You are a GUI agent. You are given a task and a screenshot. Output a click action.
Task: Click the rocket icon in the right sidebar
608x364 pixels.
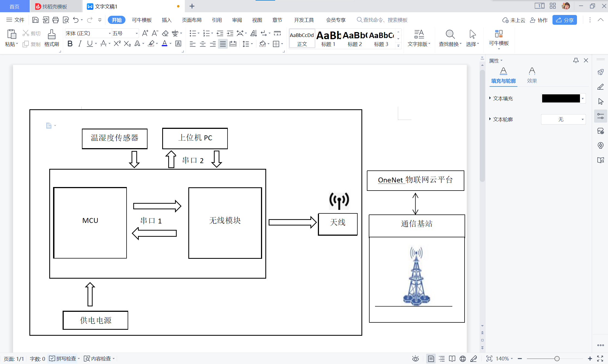pos(600,72)
